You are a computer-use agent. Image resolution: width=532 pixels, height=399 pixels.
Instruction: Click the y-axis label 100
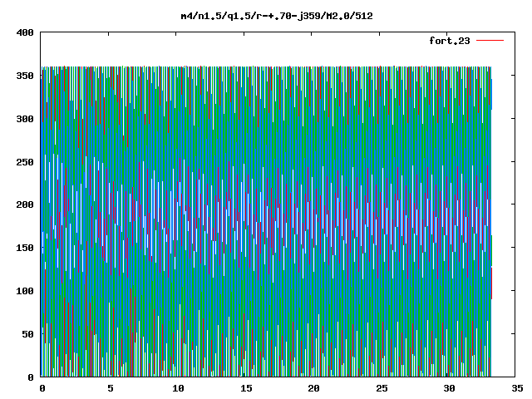coord(25,291)
